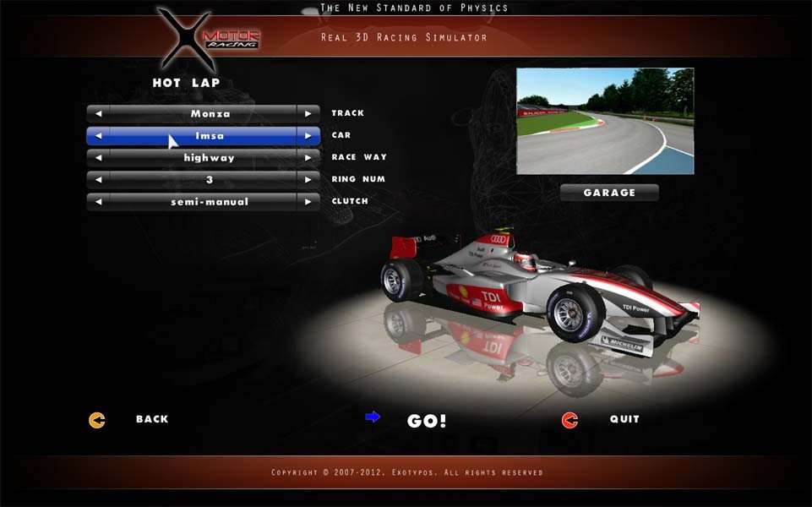
Task: Click right arrow on highway race way row
Action: click(308, 157)
